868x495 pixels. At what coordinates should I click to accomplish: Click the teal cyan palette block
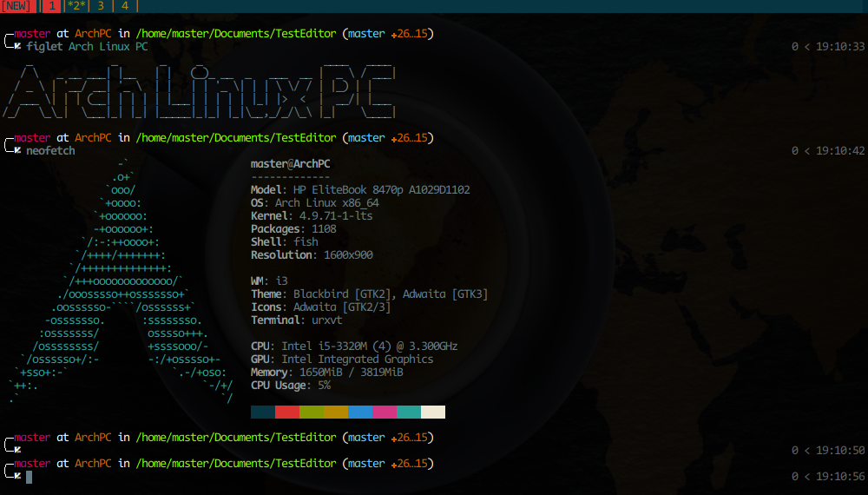click(409, 412)
